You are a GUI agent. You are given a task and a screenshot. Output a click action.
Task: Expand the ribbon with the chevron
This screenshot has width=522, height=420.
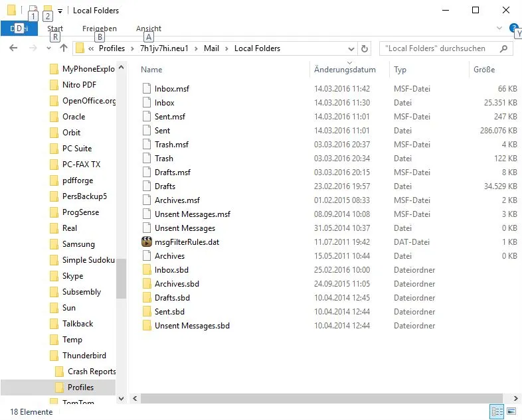[x=499, y=29]
